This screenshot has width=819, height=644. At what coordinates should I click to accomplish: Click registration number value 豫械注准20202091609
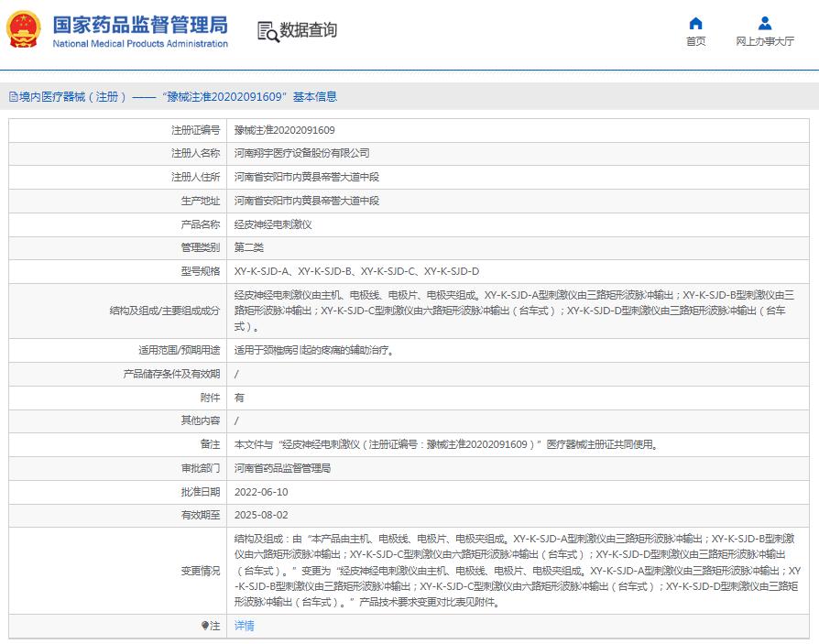tap(284, 130)
